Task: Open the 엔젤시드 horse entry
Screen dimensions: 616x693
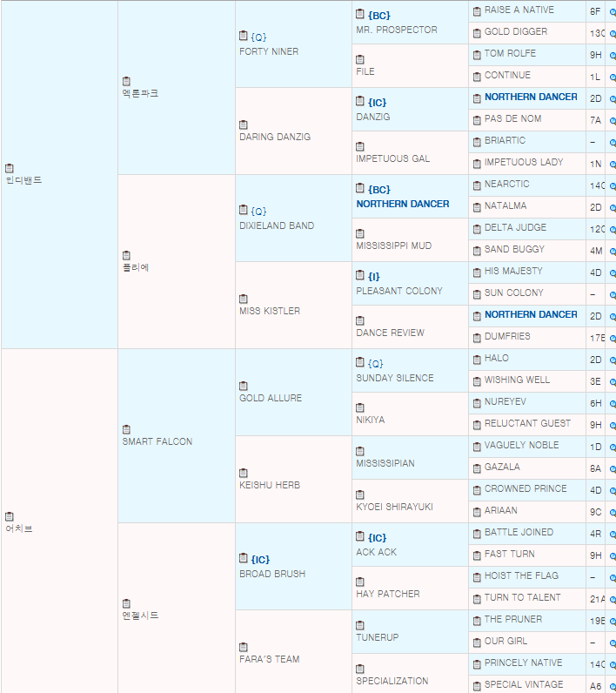Action: (140, 616)
